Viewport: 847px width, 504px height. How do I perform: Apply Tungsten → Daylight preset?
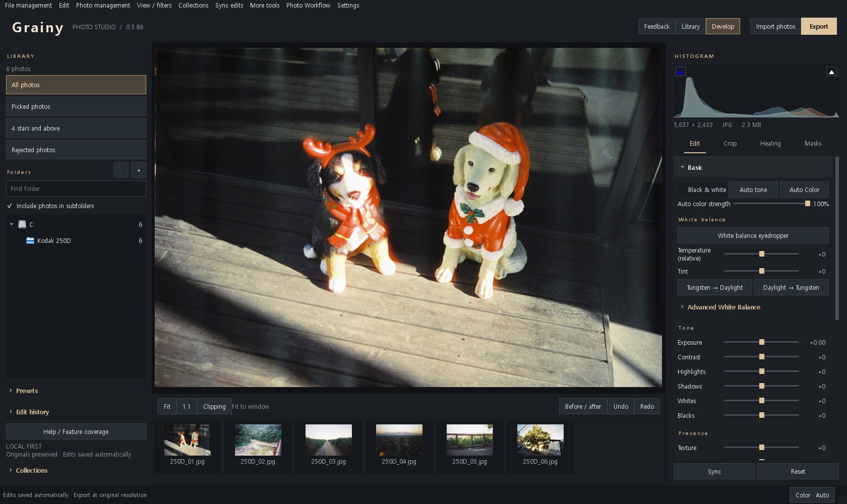[x=715, y=287]
